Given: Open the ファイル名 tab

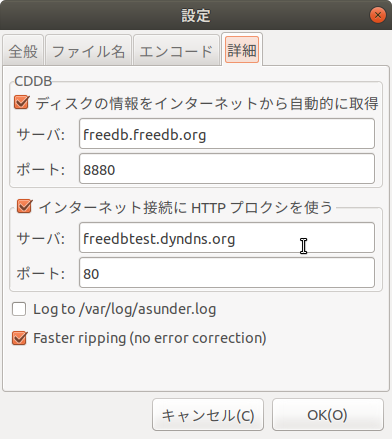Looking at the screenshot, I should [x=88, y=51].
